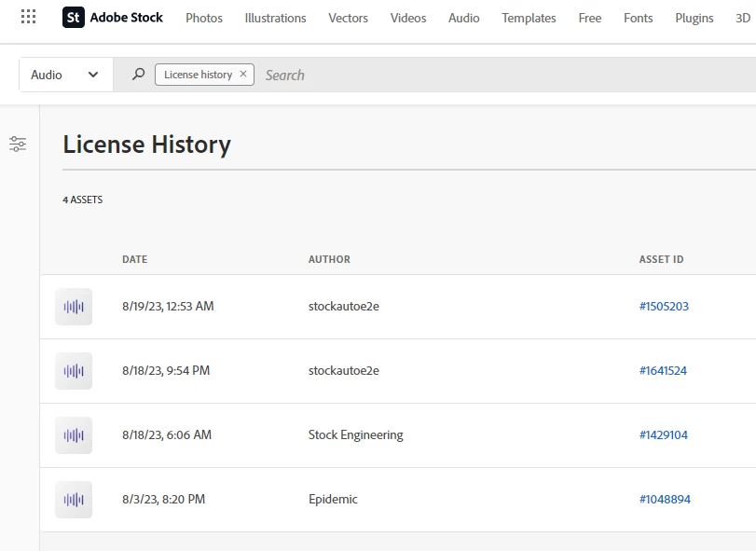The image size is (756, 551).
Task: Open the Fonts section
Action: click(x=639, y=18)
